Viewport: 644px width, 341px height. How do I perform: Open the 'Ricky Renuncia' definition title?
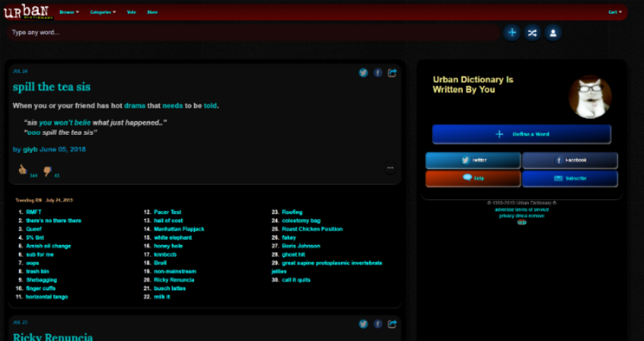tap(53, 337)
